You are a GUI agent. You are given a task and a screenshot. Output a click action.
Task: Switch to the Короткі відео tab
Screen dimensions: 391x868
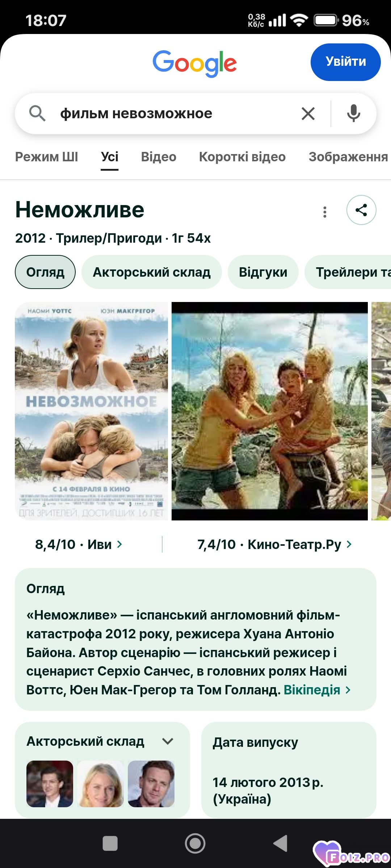[x=242, y=157]
